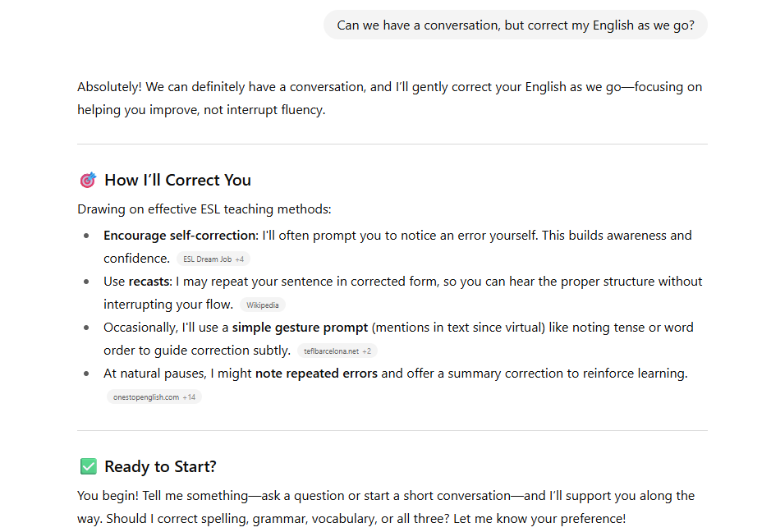Click the +14 count on onestopenglish chip
Image resolution: width=771 pixels, height=532 pixels.
coord(189,397)
